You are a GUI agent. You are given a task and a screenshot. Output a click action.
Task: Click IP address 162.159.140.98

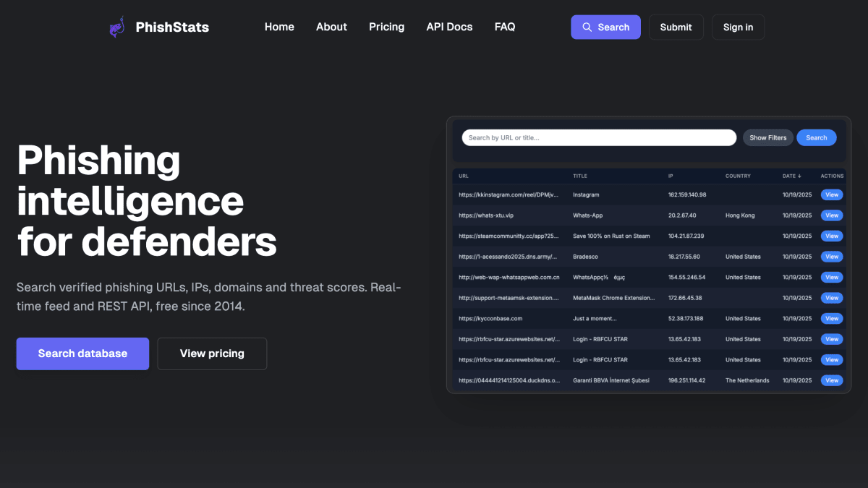[x=687, y=194]
